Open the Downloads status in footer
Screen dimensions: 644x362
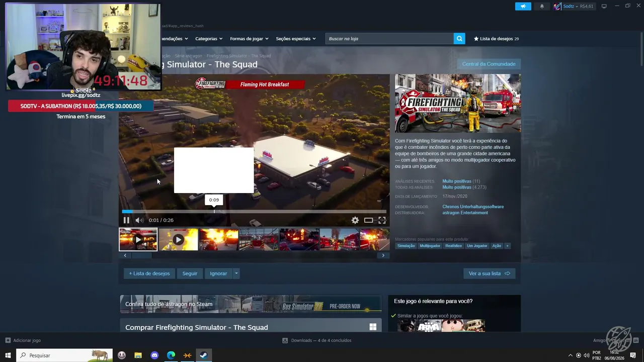(x=317, y=340)
